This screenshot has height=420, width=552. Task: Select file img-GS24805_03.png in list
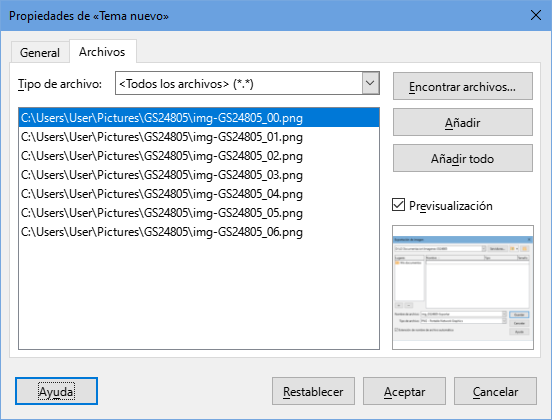[x=199, y=175]
